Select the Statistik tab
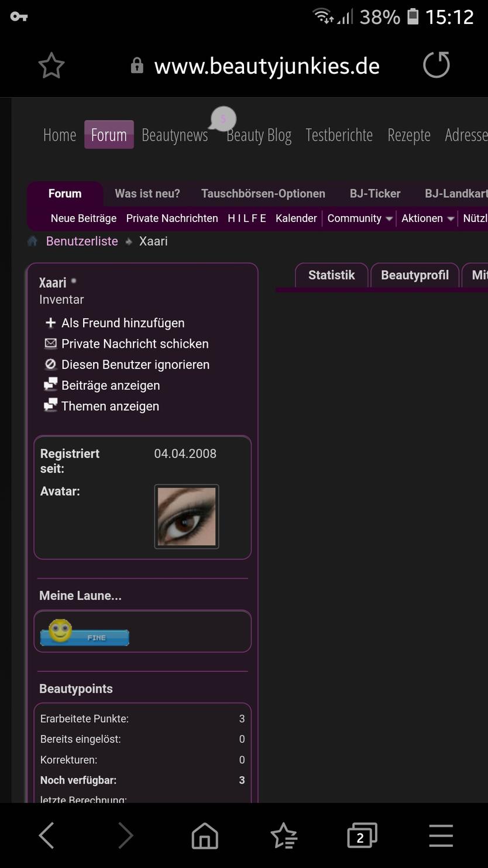This screenshot has width=488, height=868. [x=331, y=275]
